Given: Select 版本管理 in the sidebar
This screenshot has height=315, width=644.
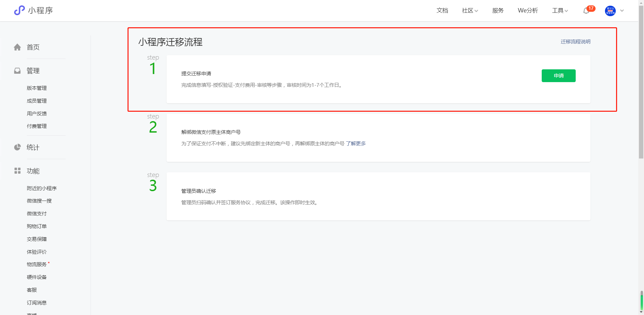Looking at the screenshot, I should click(x=37, y=88).
